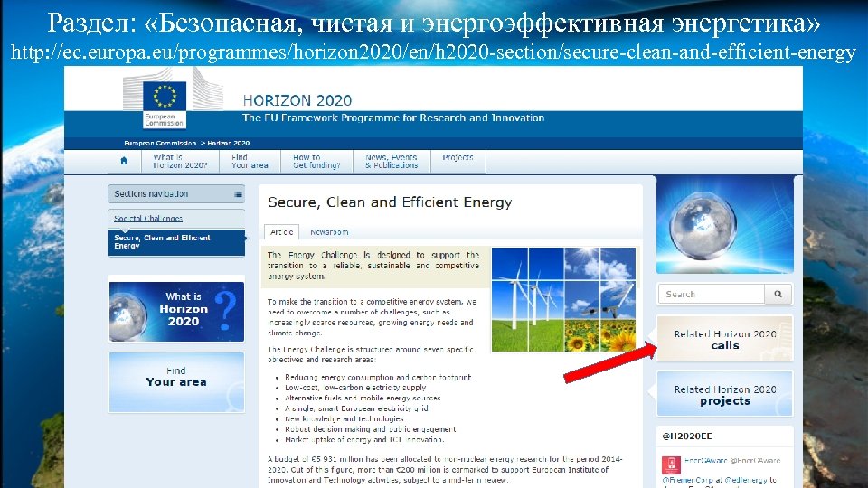The height and width of the screenshot is (488, 868).
Task: Click the Find Your area banner
Action: click(176, 381)
